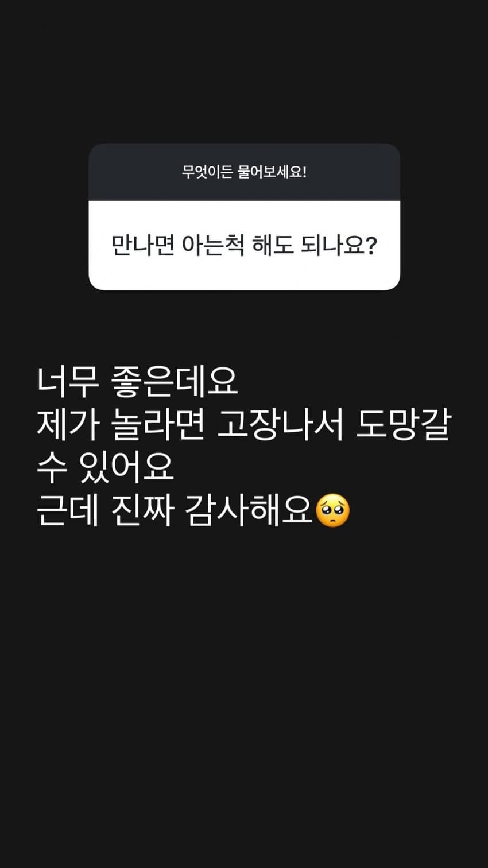Click the word '근데' in the last line
This screenshot has height=868, width=488.
pos(68,511)
